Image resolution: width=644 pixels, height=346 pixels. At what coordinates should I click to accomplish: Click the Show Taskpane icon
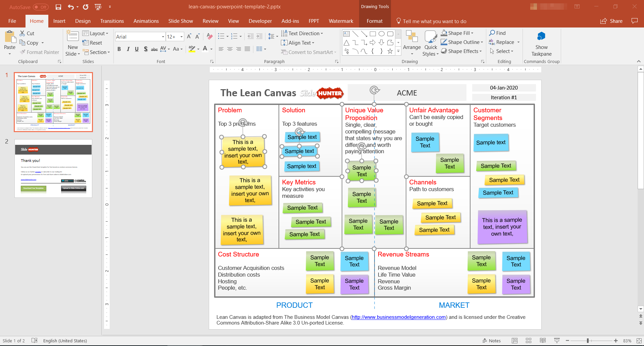541,44
